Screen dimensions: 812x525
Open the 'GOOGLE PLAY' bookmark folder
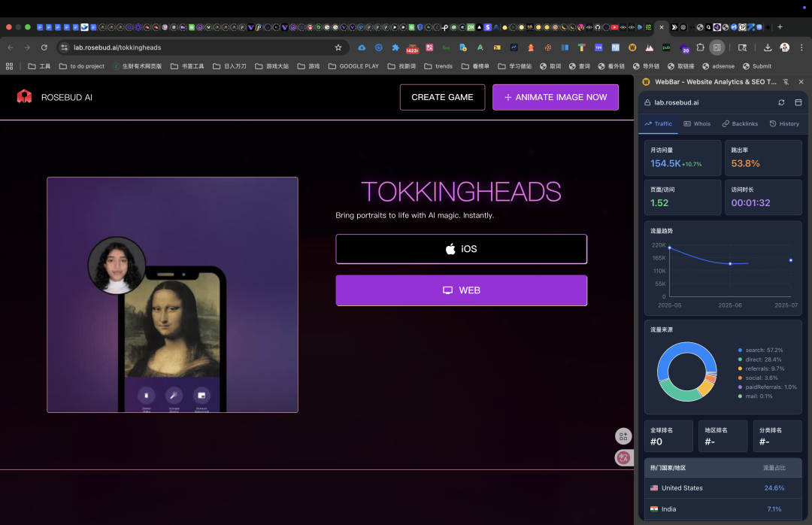[x=353, y=66]
